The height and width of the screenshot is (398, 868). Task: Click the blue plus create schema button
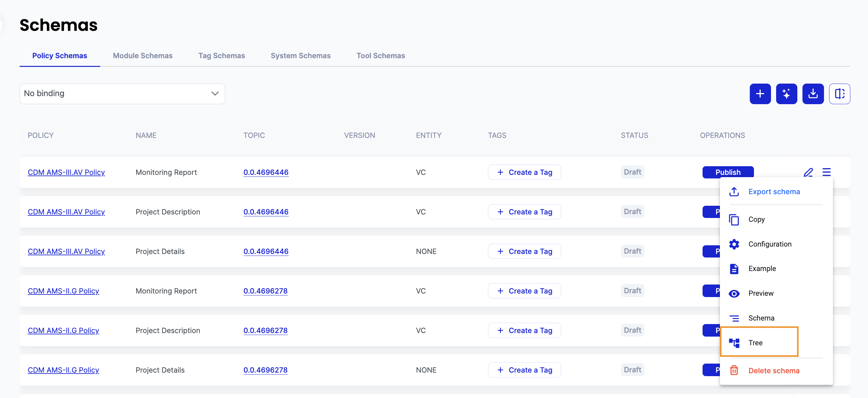click(760, 94)
